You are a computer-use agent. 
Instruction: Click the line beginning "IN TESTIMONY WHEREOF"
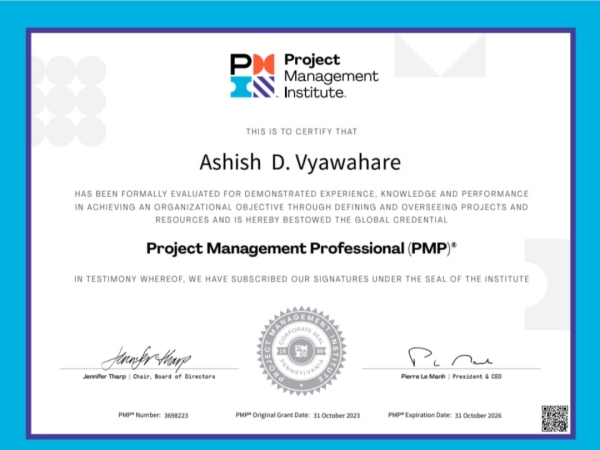[x=302, y=279]
